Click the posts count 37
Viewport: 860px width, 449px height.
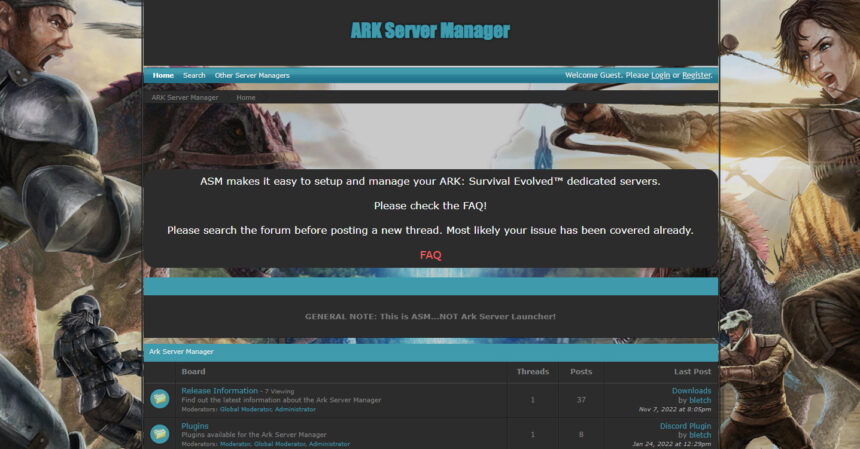(x=581, y=400)
